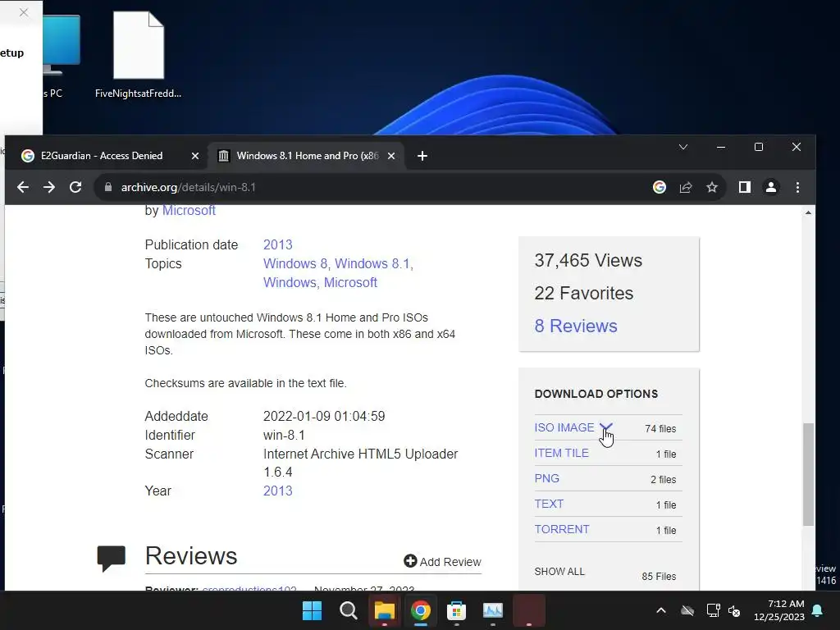Go forward using the browser forward arrow
This screenshot has width=840, height=630.
48,187
